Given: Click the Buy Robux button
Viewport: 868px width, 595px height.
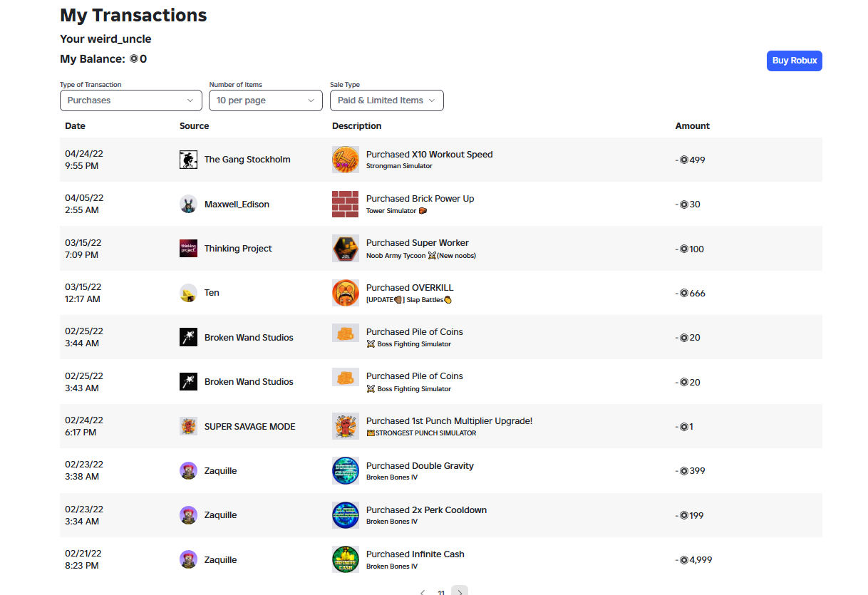Looking at the screenshot, I should pos(795,61).
